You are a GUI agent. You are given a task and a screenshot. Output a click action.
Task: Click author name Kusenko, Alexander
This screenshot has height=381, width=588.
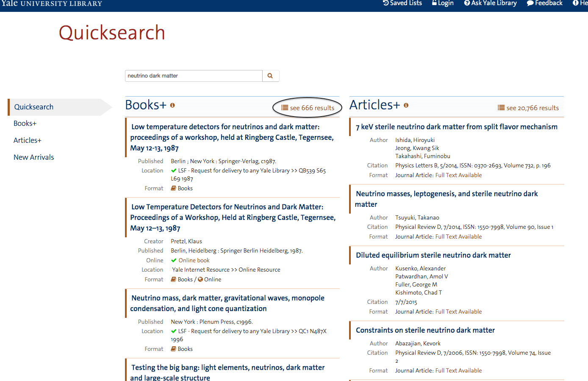tap(421, 268)
